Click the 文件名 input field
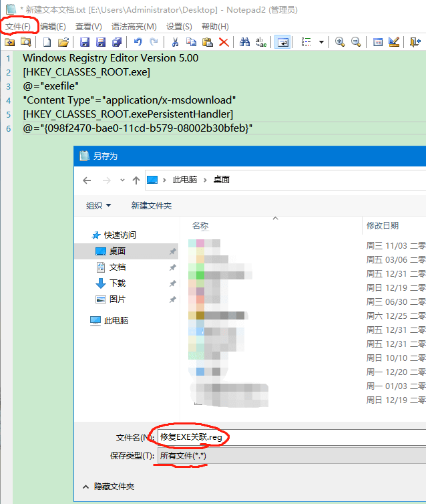Viewport: 426px width, 504px height. tap(290, 437)
